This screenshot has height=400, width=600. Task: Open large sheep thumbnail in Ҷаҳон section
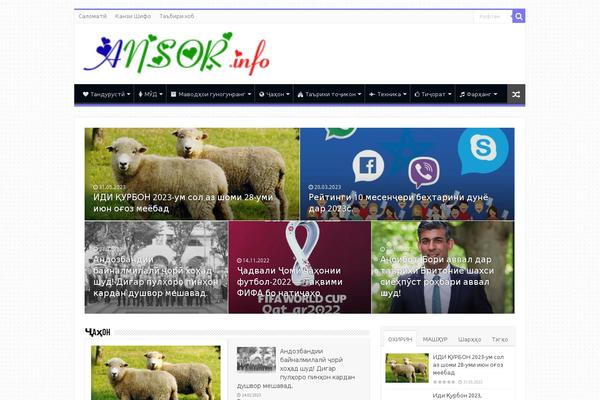[156, 373]
